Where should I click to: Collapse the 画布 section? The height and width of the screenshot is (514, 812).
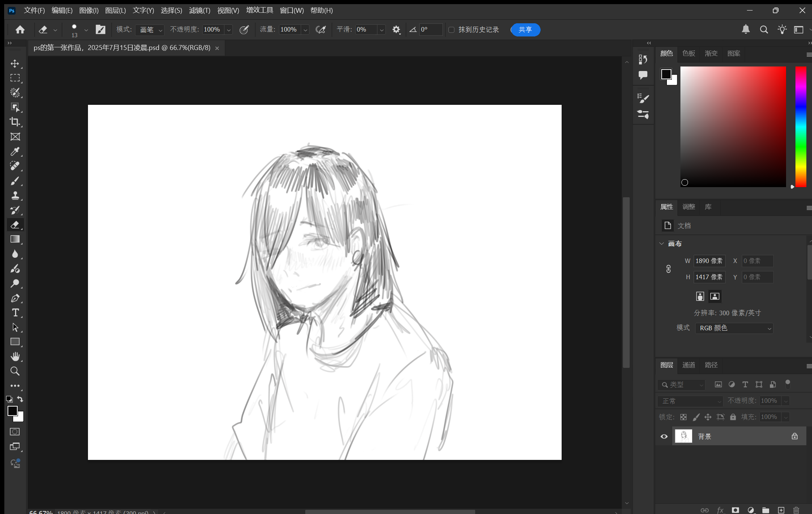click(x=662, y=243)
